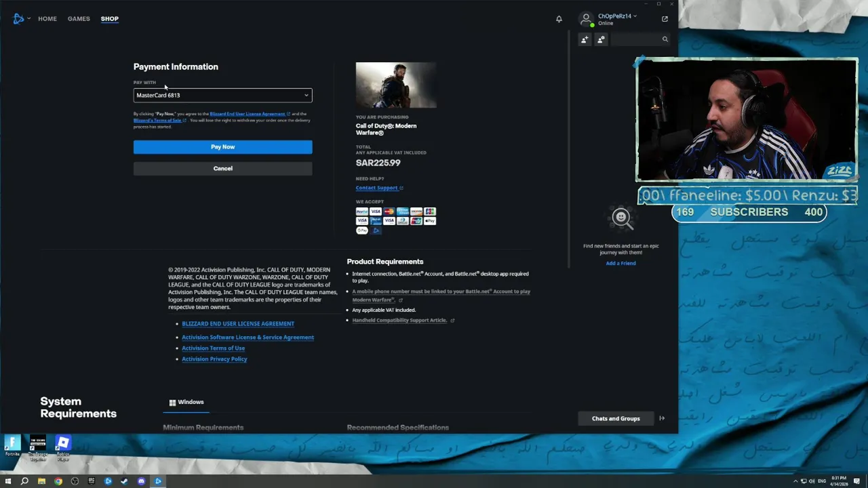Click the network icon in system tray
The width and height of the screenshot is (868, 488).
pos(804,481)
